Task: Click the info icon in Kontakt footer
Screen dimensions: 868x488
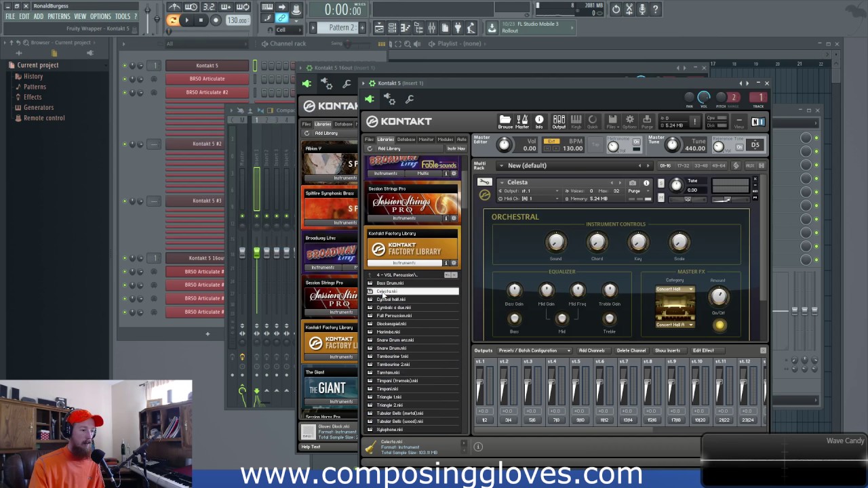Action: coord(478,447)
